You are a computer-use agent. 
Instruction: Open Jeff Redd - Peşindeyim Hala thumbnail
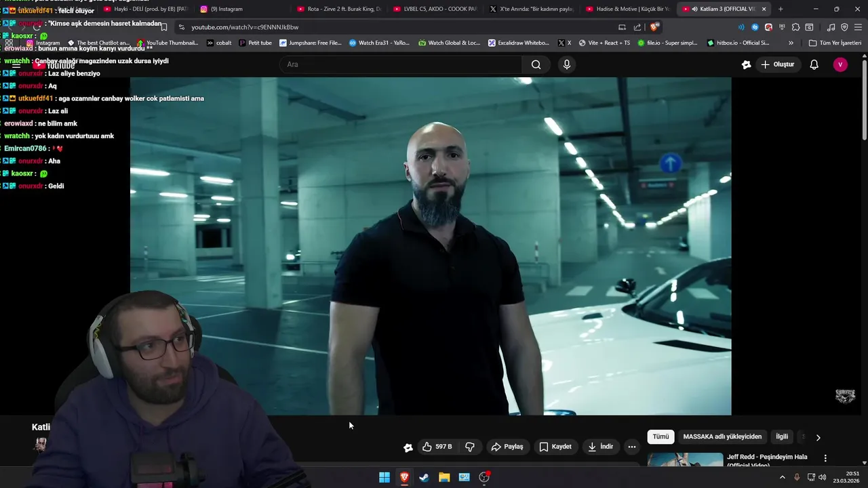pyautogui.click(x=686, y=460)
